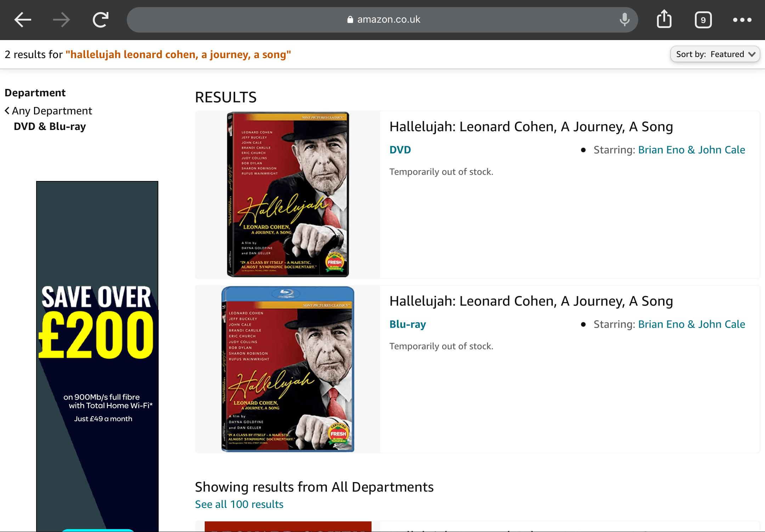
Task: Open the Sort by Featured dropdown
Action: point(715,54)
